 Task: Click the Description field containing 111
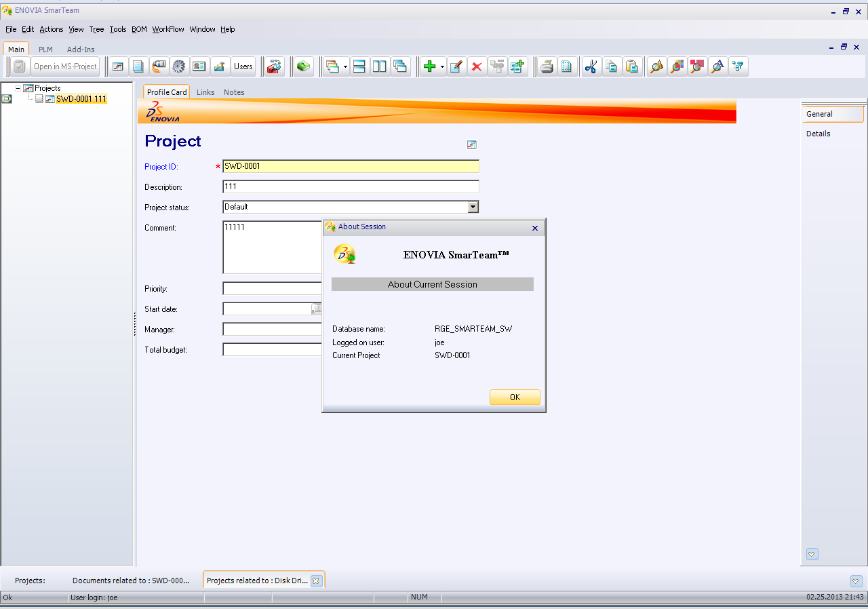tap(351, 186)
